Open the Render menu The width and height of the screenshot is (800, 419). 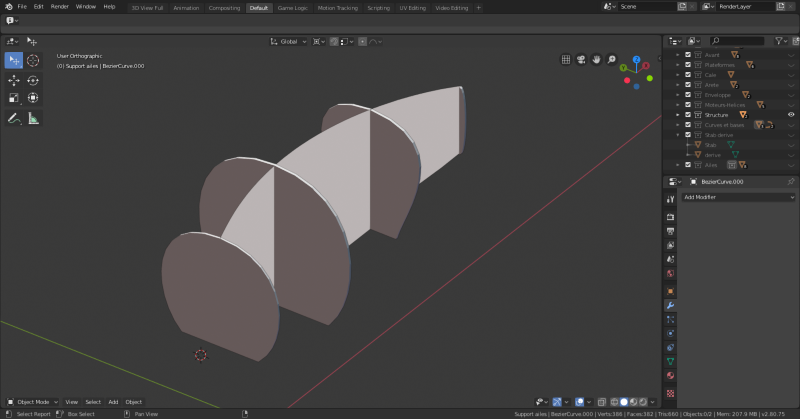point(60,7)
